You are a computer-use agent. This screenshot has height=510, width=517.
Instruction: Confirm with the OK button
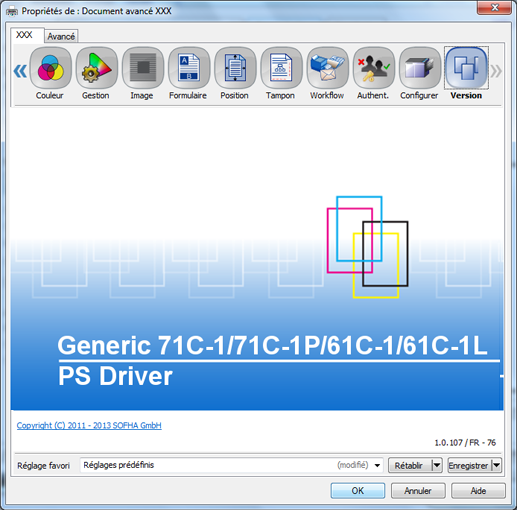358,491
